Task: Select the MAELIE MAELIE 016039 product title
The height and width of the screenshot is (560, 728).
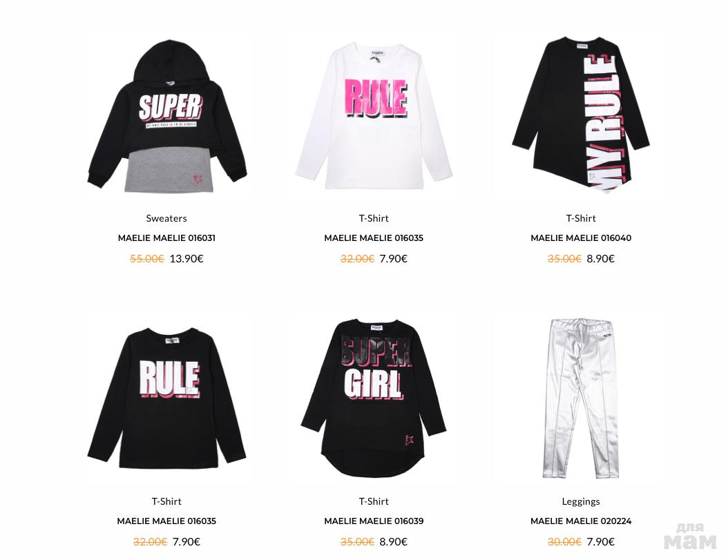Action: pyautogui.click(x=374, y=521)
